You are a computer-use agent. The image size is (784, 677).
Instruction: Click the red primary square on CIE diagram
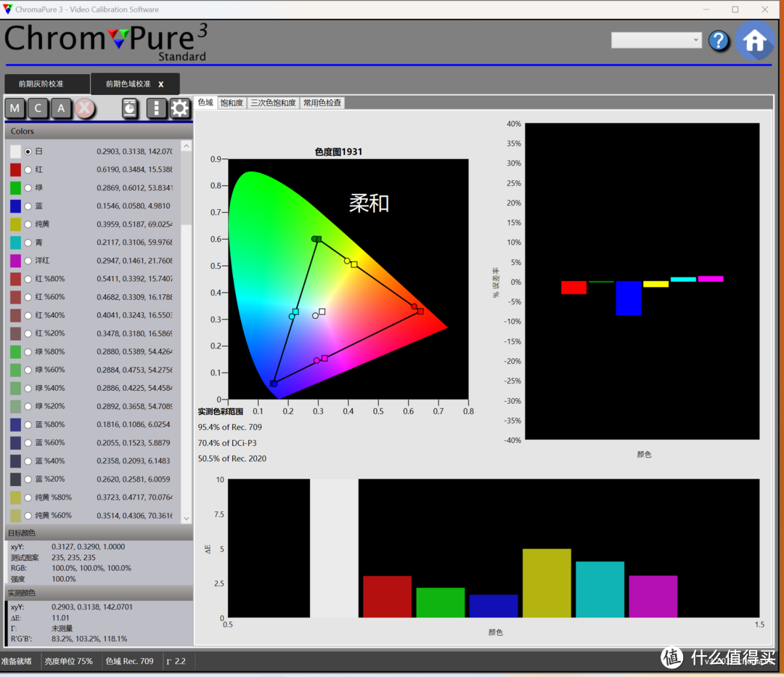click(x=420, y=311)
